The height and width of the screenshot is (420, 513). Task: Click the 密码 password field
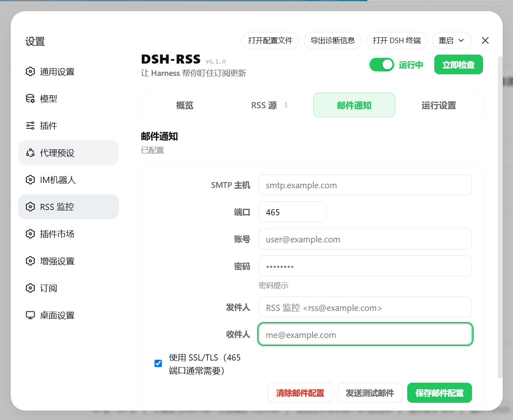click(x=365, y=266)
